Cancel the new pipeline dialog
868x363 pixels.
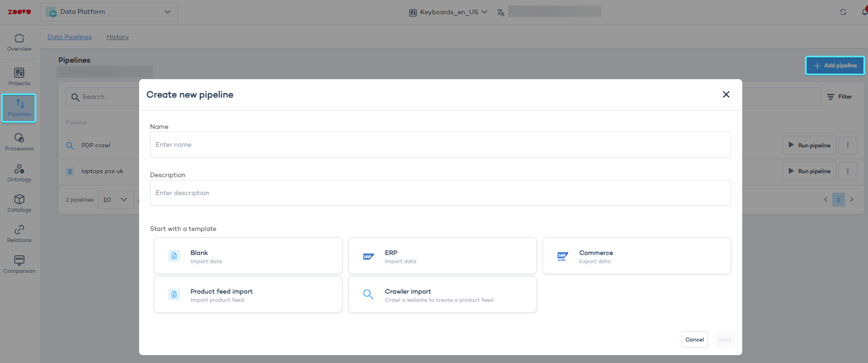tap(694, 340)
